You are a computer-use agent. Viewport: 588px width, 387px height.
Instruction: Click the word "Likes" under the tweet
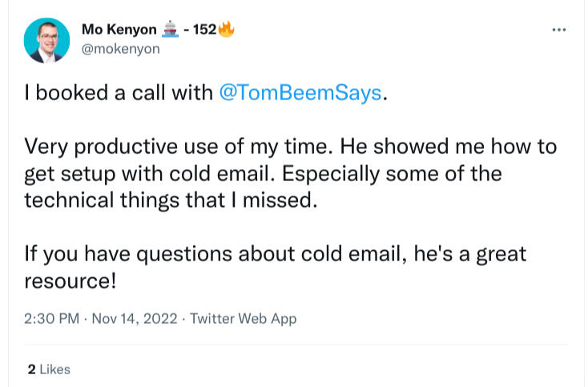coord(55,369)
